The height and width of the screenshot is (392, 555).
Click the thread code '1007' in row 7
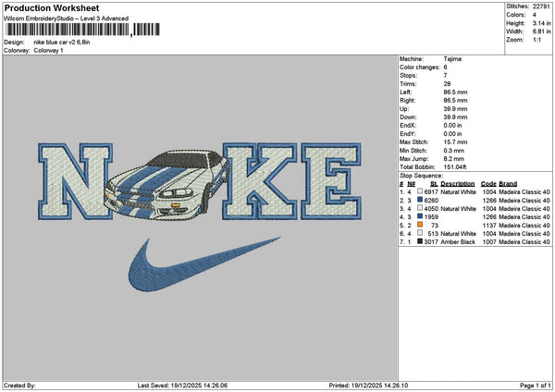pyautogui.click(x=489, y=242)
